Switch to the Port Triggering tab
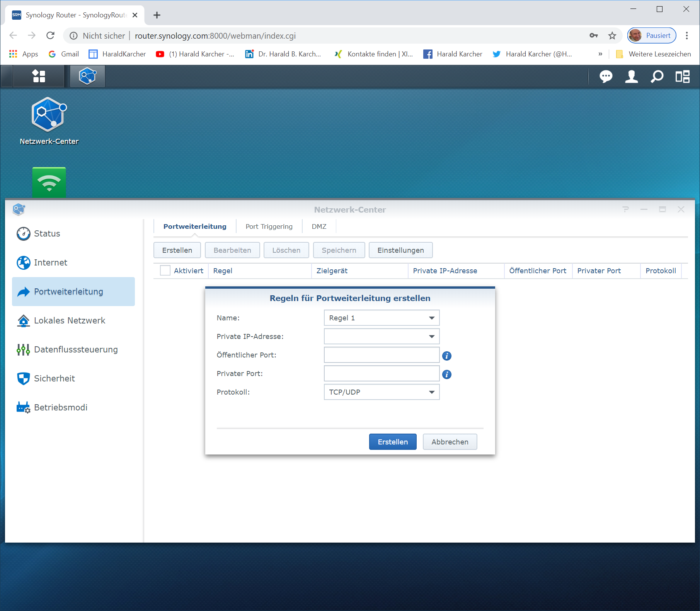700x611 pixels. click(269, 226)
